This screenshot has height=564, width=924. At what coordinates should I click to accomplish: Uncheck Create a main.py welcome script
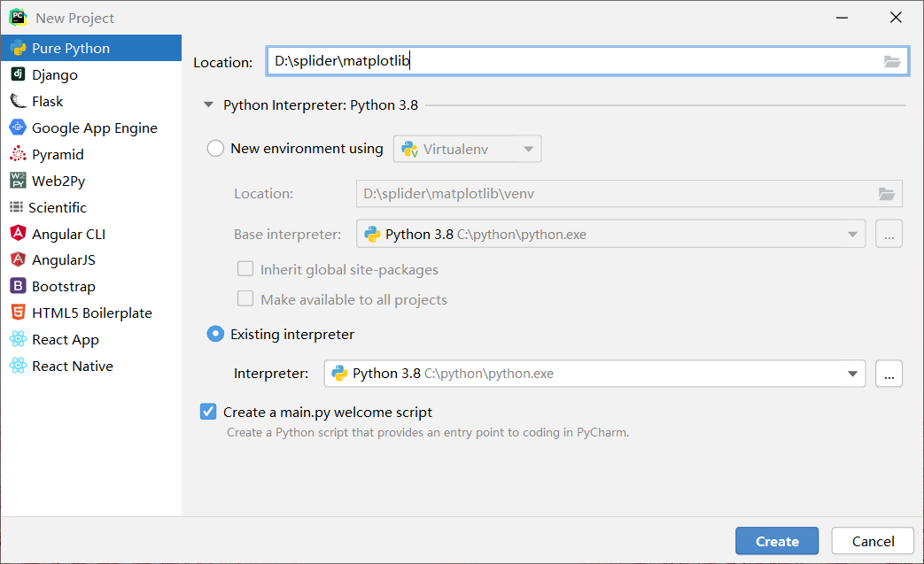pos(208,412)
